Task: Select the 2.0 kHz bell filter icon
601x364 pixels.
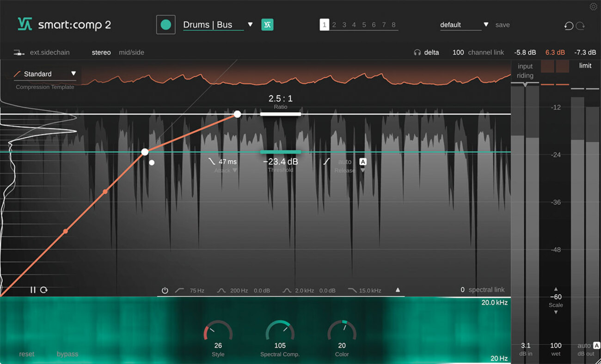Action: (x=287, y=291)
